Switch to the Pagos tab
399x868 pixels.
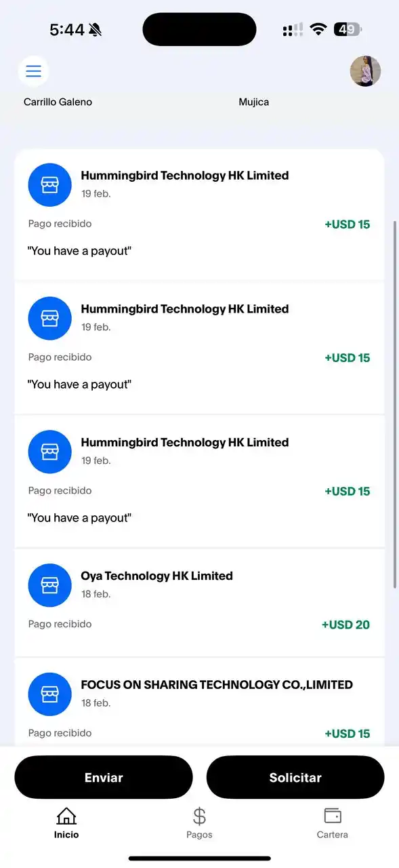tap(199, 823)
